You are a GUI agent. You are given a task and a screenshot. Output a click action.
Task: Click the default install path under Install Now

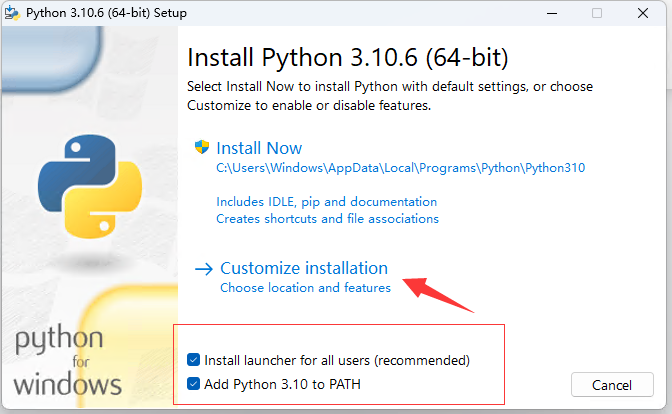[x=400, y=168]
